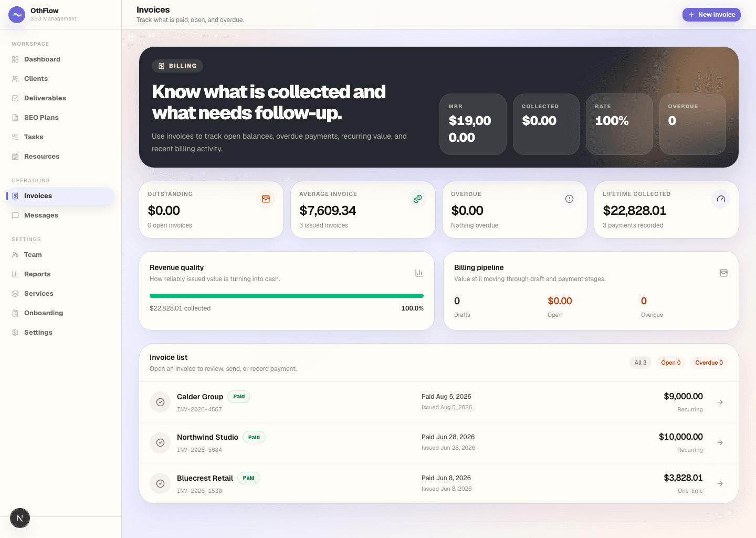Screen dimensions: 756x538
Task: Click the Messages chat bubble icon
Action: click(x=15, y=215)
